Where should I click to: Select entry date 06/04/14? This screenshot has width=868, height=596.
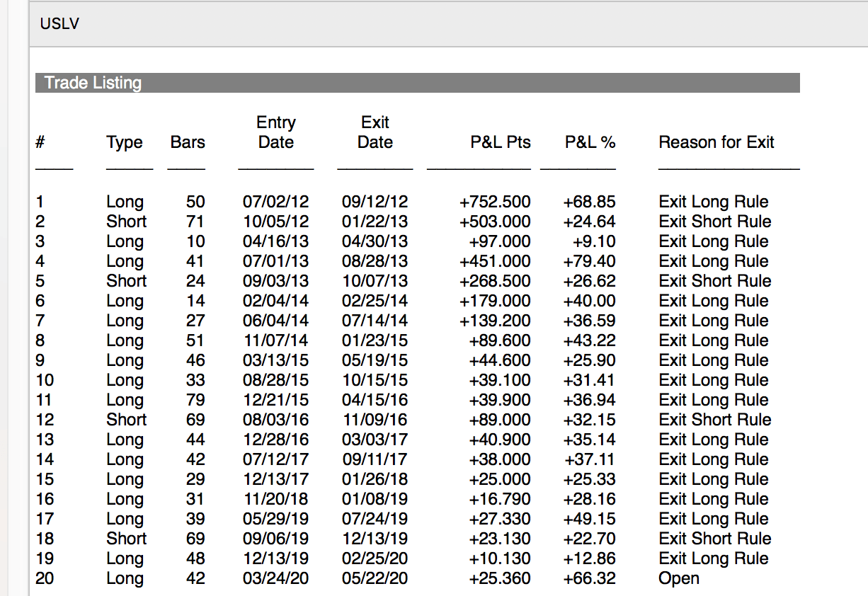[276, 321]
